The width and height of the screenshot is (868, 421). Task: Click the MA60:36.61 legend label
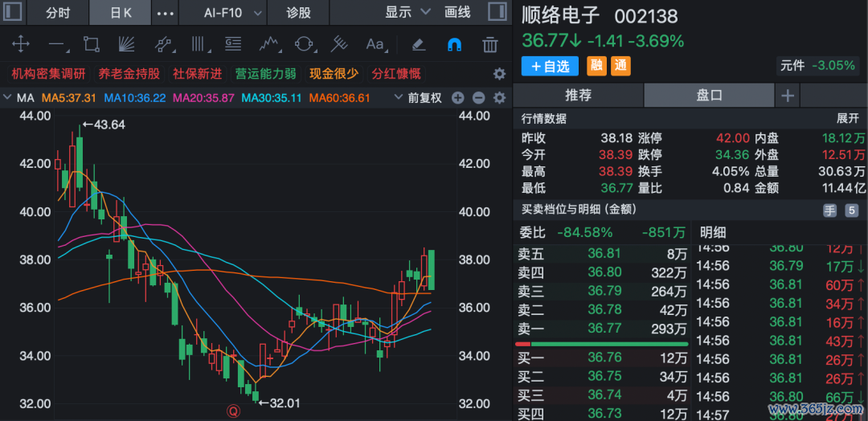tap(339, 99)
